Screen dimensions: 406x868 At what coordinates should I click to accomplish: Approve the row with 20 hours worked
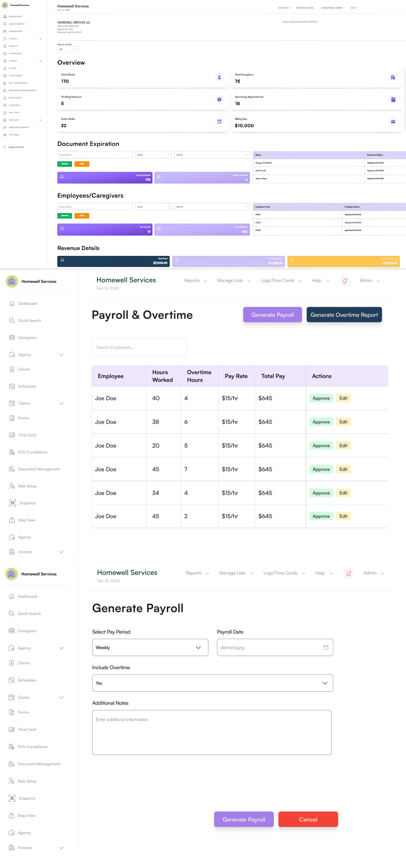click(321, 445)
